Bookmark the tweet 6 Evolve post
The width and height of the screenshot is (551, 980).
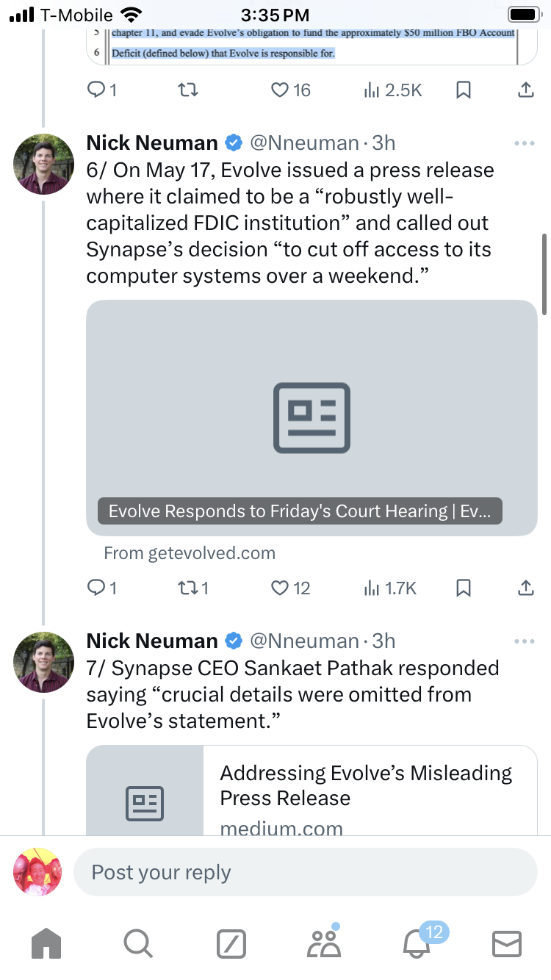tap(464, 588)
